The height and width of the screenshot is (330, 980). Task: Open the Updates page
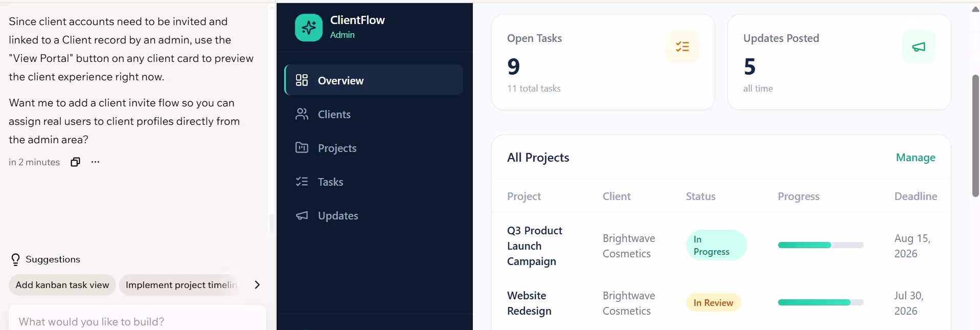(x=374, y=215)
